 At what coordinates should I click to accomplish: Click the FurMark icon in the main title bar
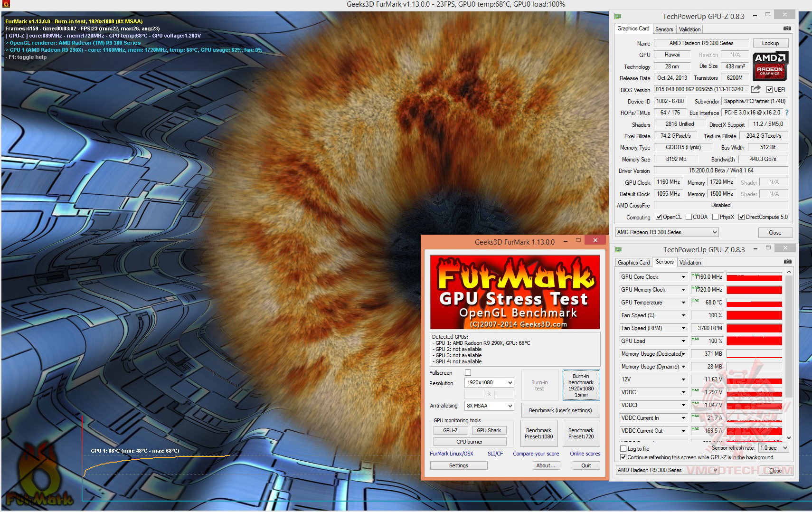[x=6, y=4]
